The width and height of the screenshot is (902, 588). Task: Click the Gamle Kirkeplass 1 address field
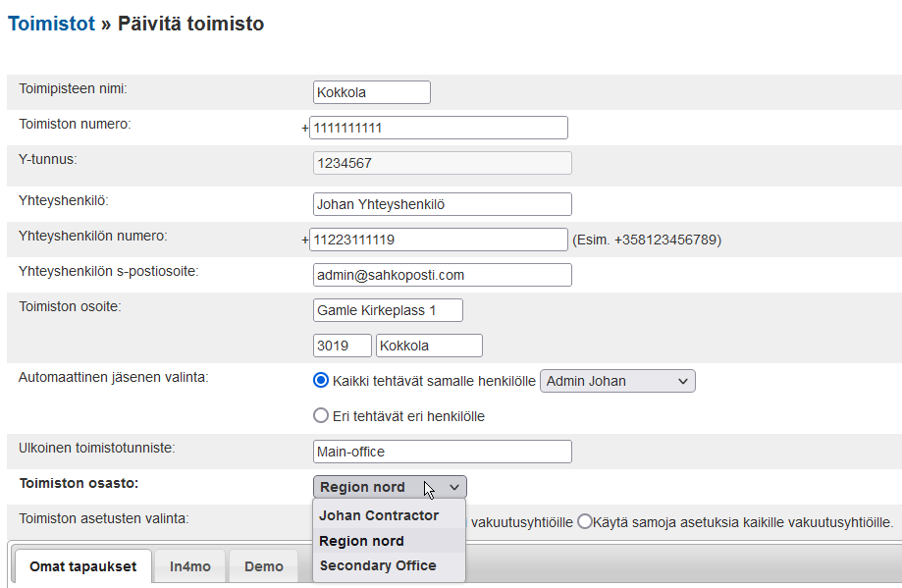[x=388, y=310]
